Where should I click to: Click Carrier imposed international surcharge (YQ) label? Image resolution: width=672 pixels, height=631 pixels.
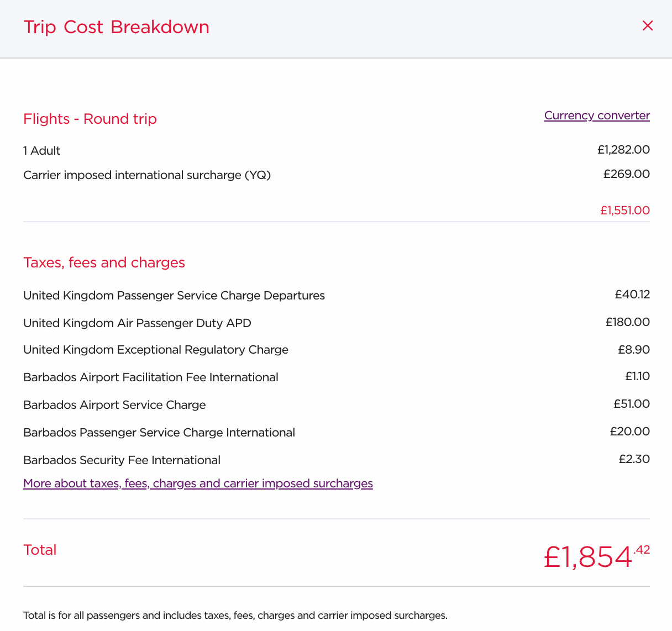coord(147,175)
